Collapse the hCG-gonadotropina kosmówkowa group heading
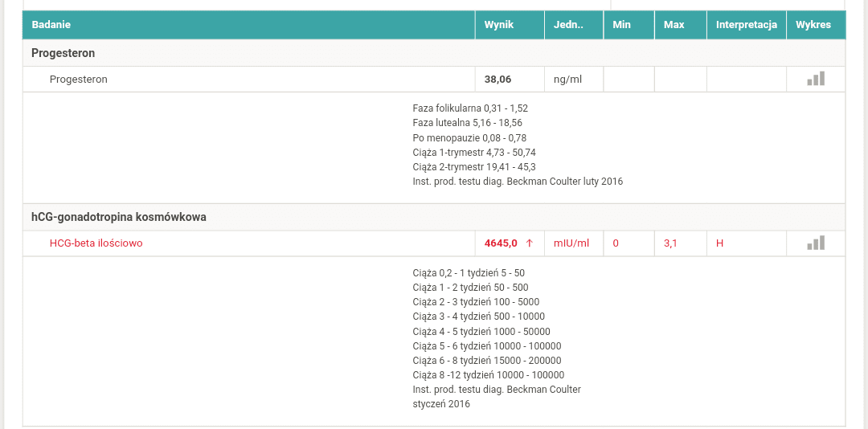Viewport: 868px width, 429px height. pos(119,217)
